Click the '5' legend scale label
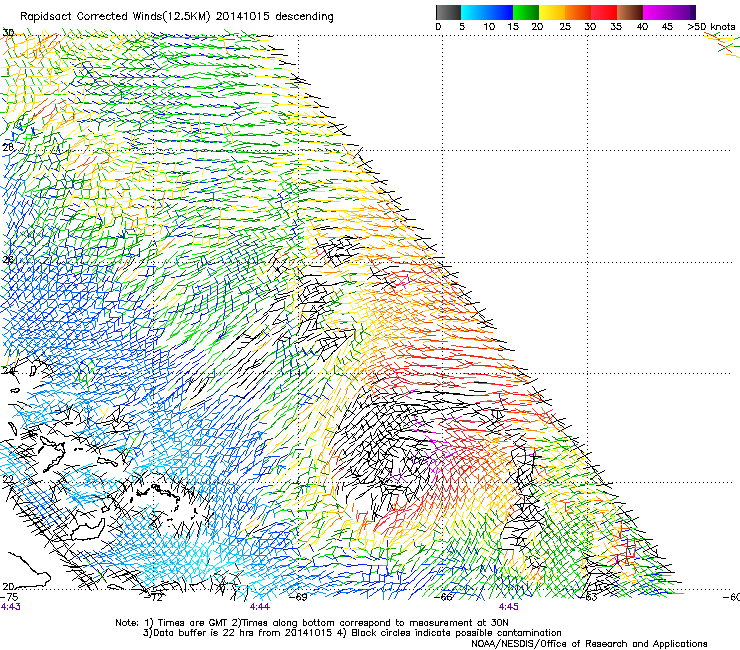The image size is (740, 650). 462,27
